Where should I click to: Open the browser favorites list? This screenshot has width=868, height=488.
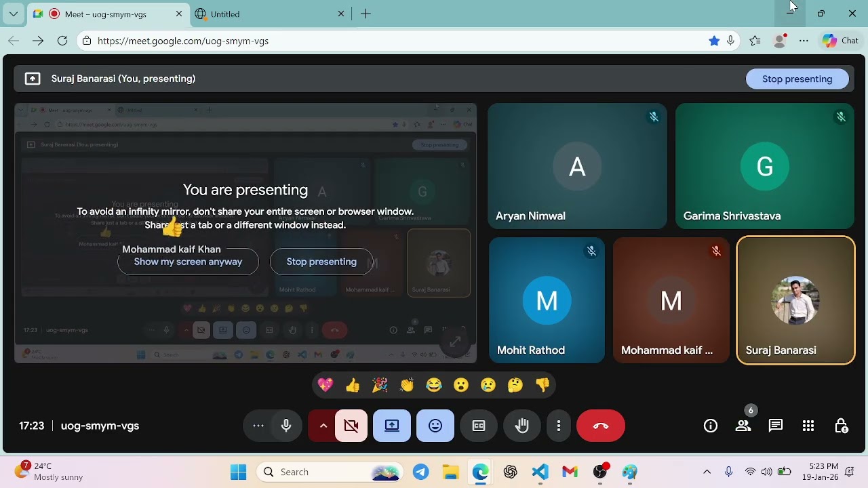[x=755, y=41]
